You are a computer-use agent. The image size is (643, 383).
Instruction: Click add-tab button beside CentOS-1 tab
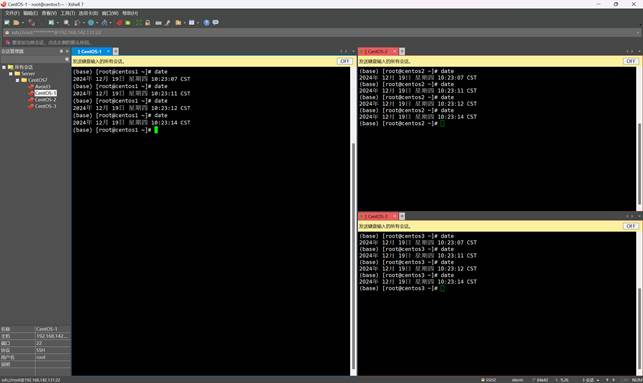pos(116,51)
